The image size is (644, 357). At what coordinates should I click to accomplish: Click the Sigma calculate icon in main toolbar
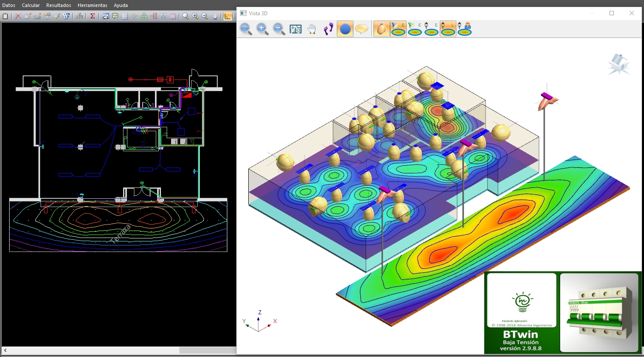(92, 16)
